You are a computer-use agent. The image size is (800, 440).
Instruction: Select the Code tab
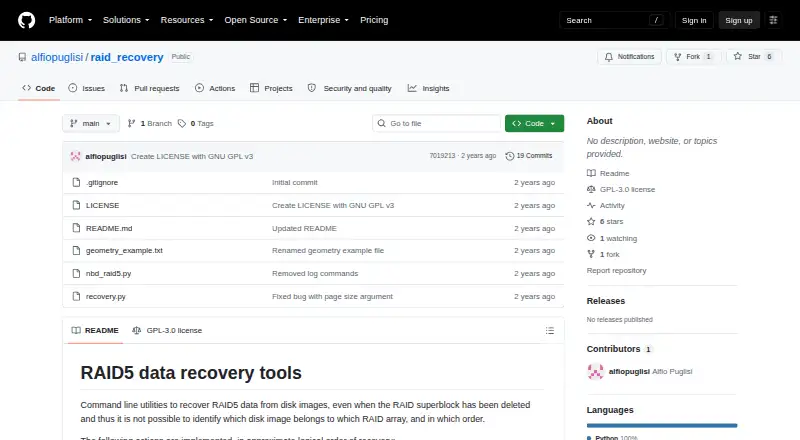click(39, 88)
